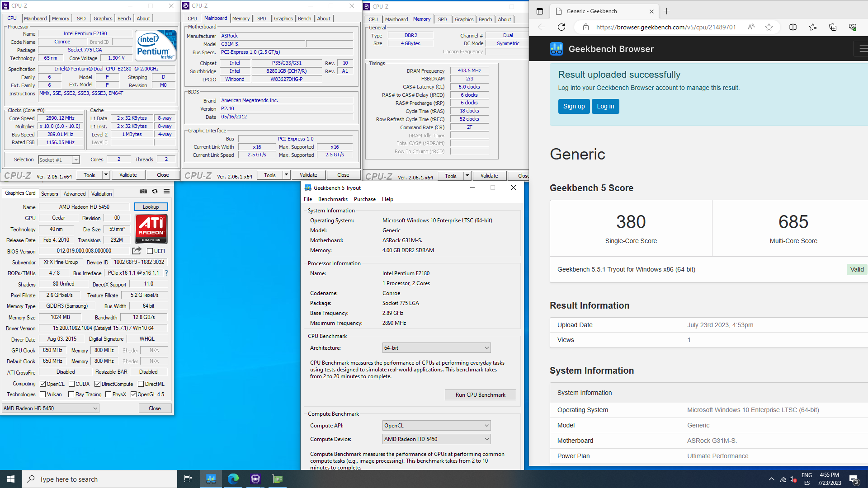This screenshot has height=488, width=868.
Task: Click the site lock icon in address bar
Action: pyautogui.click(x=586, y=27)
